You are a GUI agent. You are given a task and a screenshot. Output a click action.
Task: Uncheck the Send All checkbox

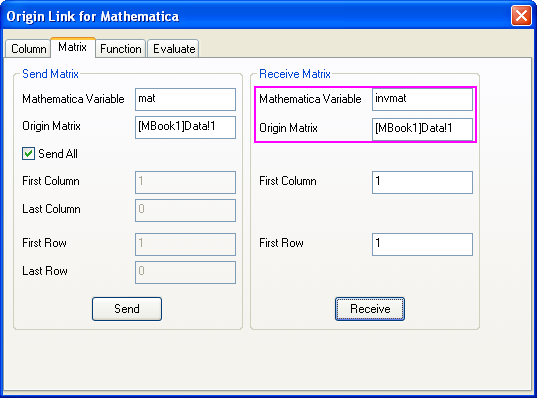point(28,153)
